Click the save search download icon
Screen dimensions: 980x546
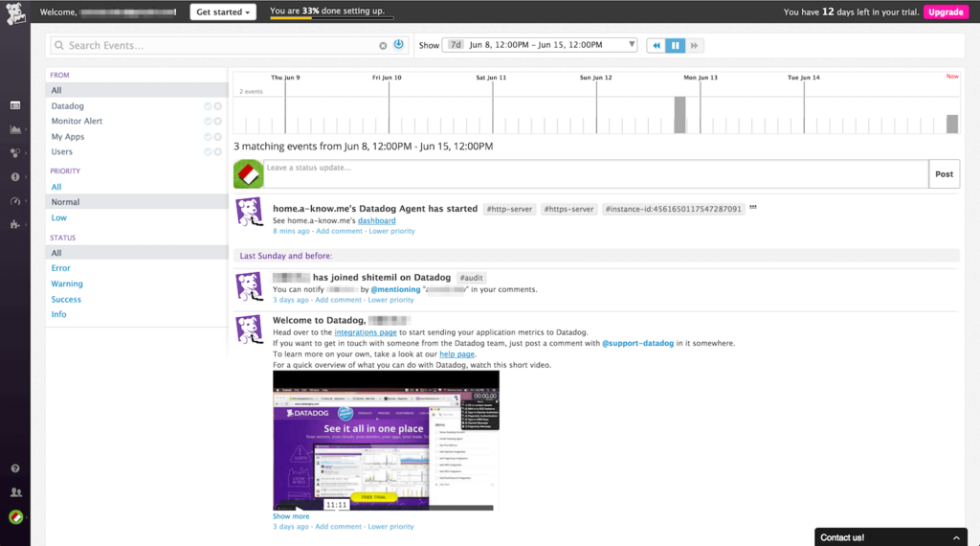tap(399, 44)
